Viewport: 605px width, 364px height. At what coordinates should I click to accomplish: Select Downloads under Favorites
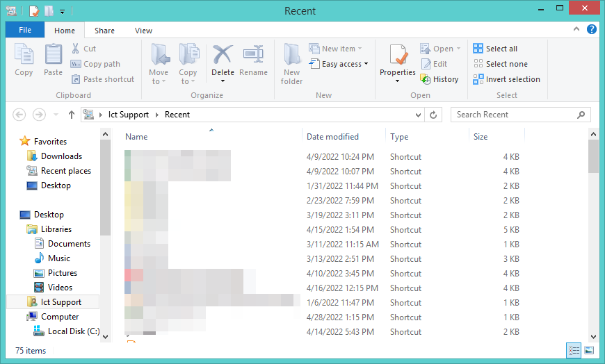[x=61, y=156]
